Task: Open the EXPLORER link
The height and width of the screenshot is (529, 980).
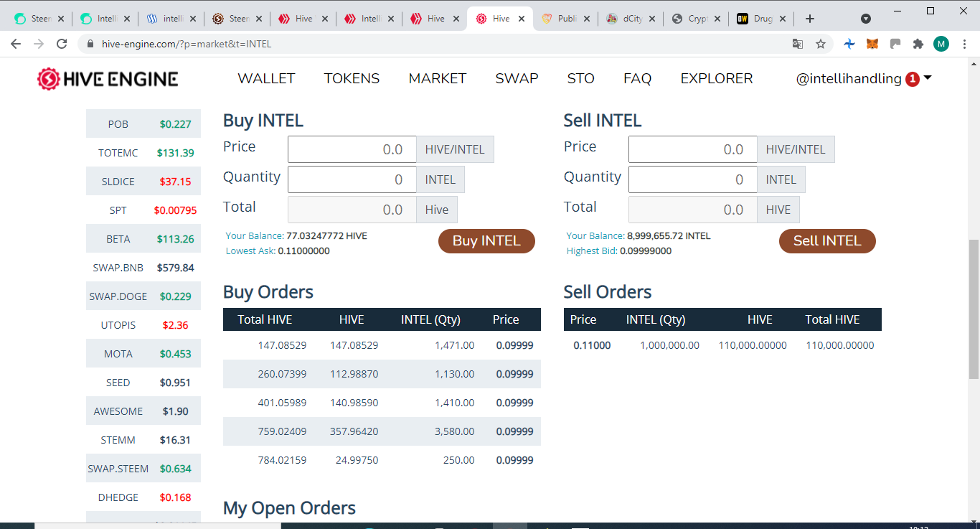Action: coord(717,79)
